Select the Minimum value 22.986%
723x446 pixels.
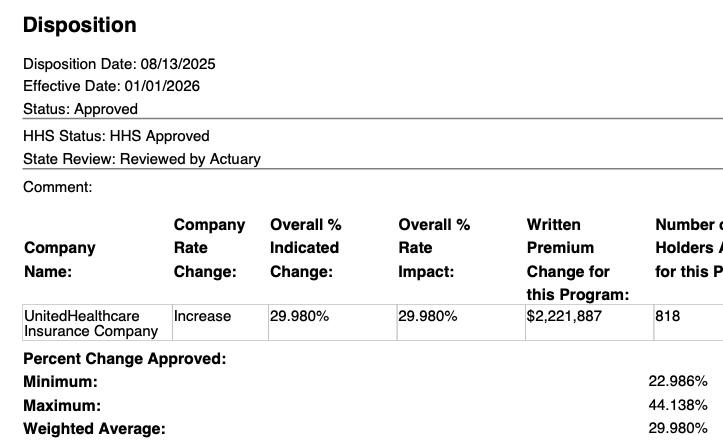(x=678, y=382)
